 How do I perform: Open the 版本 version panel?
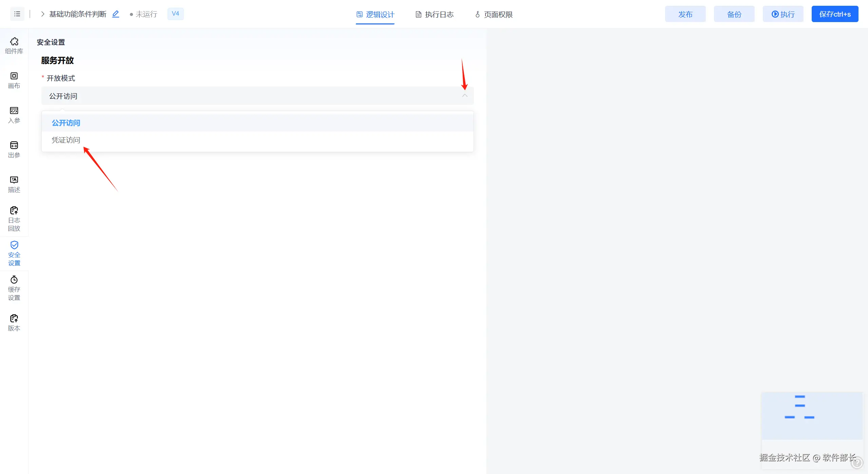(x=14, y=323)
